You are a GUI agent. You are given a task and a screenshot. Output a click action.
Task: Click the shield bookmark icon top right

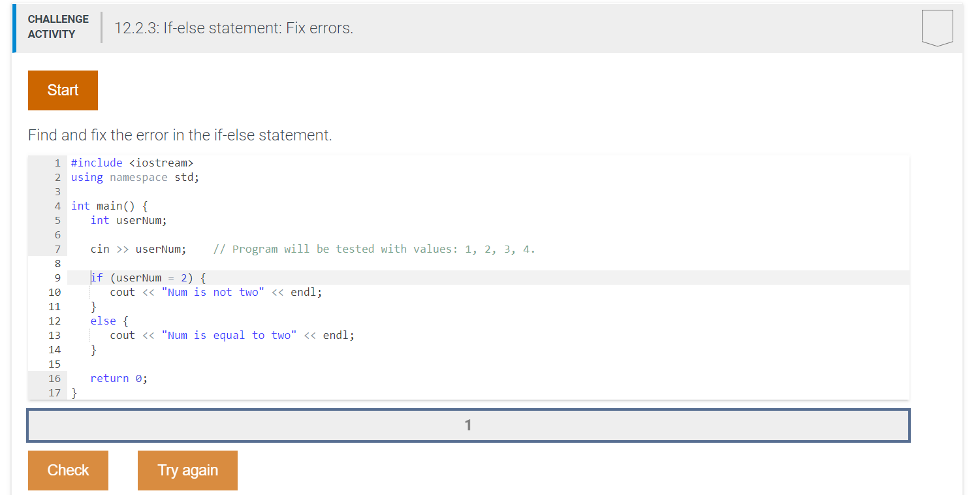(938, 27)
